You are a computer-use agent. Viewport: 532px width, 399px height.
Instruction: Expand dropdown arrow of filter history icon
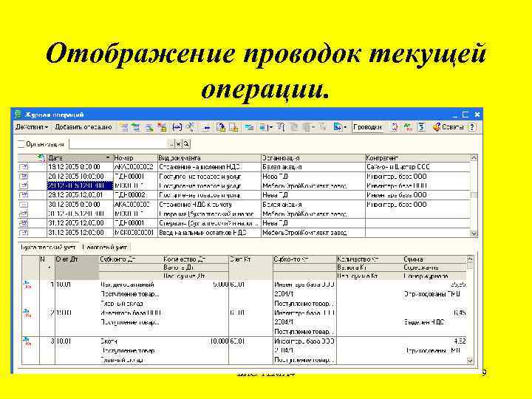(x=313, y=128)
